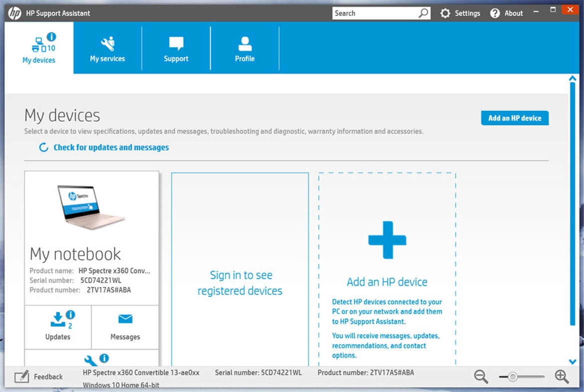Click product name HP Spectre x360 Conv...
This screenshot has width=584, height=392.
(x=114, y=271)
